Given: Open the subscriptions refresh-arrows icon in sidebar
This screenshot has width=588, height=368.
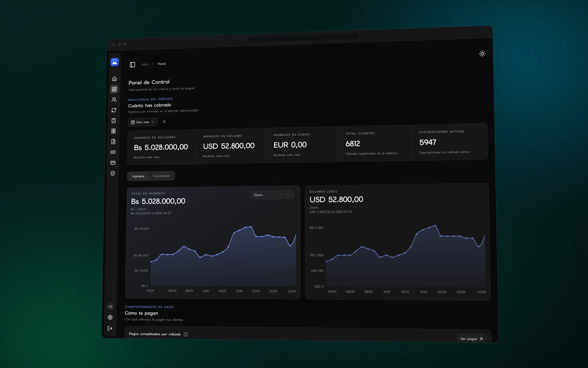Looking at the screenshot, I should click(x=114, y=110).
